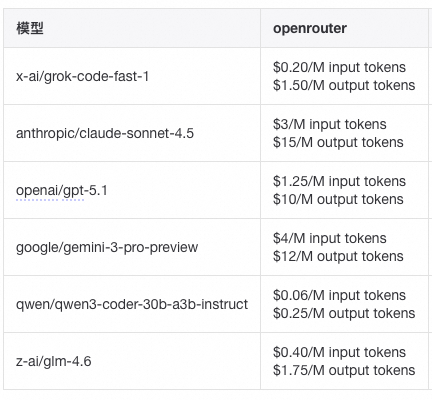Click the openrouter column header
This screenshot has width=432, height=400.
[x=344, y=28]
